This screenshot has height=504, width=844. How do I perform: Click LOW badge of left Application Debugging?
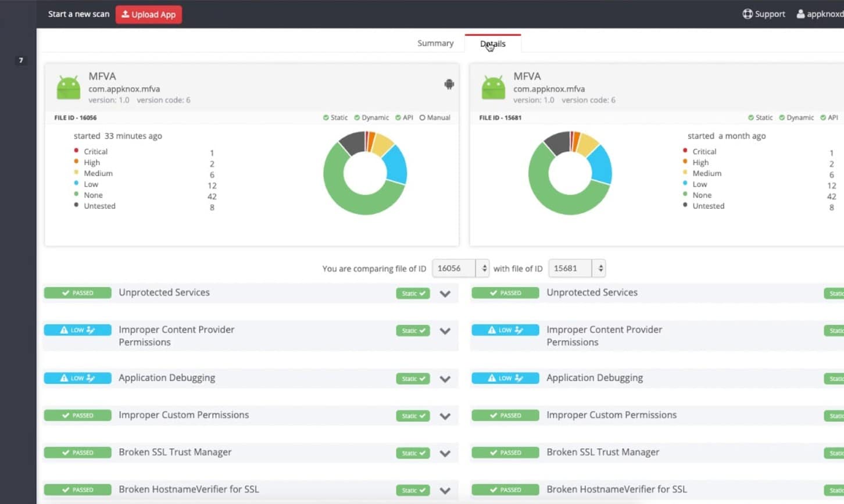pos(78,378)
